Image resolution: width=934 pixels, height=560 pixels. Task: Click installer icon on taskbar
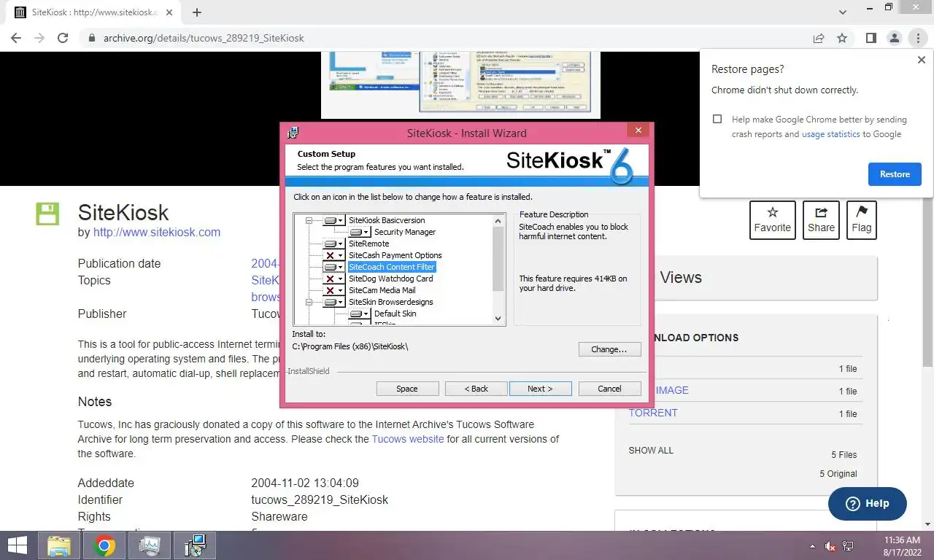(195, 545)
